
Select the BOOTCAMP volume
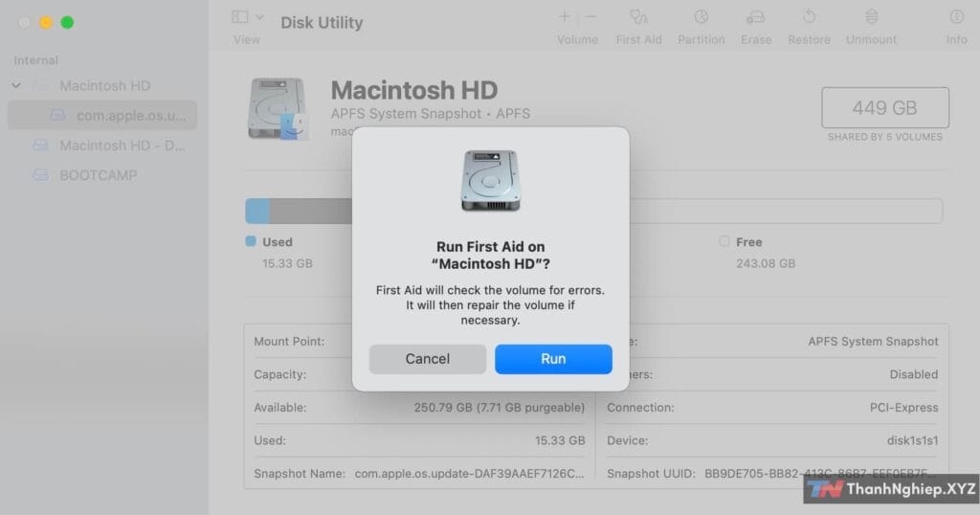point(99,175)
